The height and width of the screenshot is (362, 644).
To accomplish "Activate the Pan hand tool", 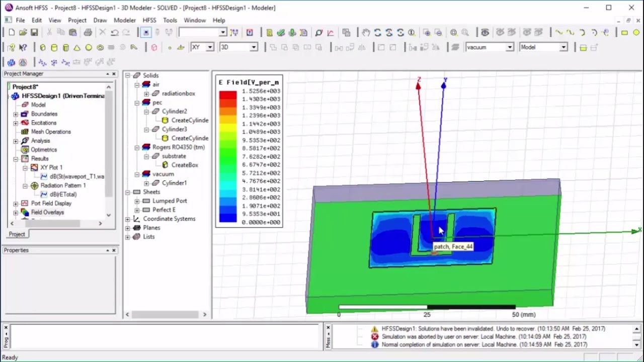I will (366, 33).
